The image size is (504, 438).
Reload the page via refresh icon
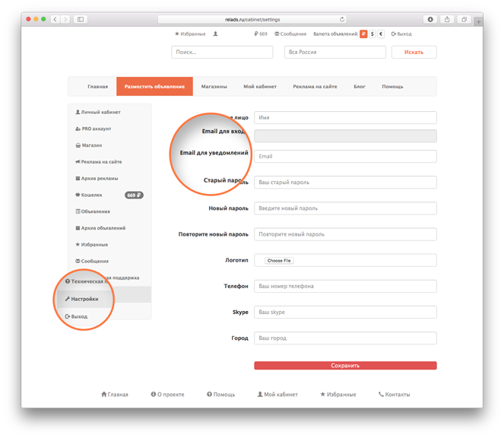click(x=342, y=19)
